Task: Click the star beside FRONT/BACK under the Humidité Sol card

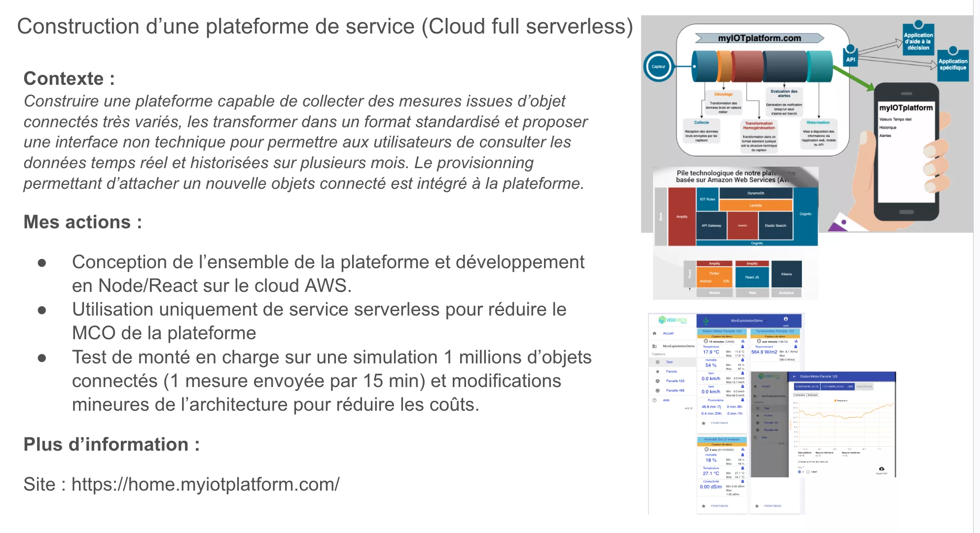Action: click(703, 506)
